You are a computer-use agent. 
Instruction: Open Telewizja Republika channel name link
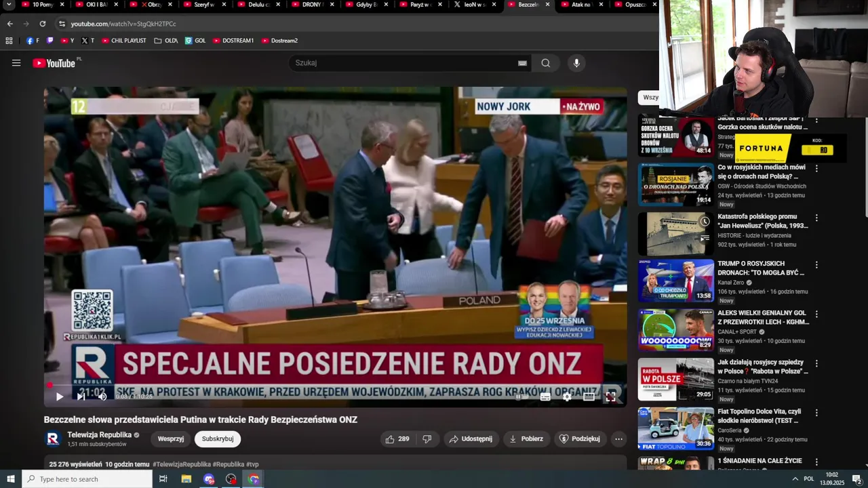(x=100, y=435)
